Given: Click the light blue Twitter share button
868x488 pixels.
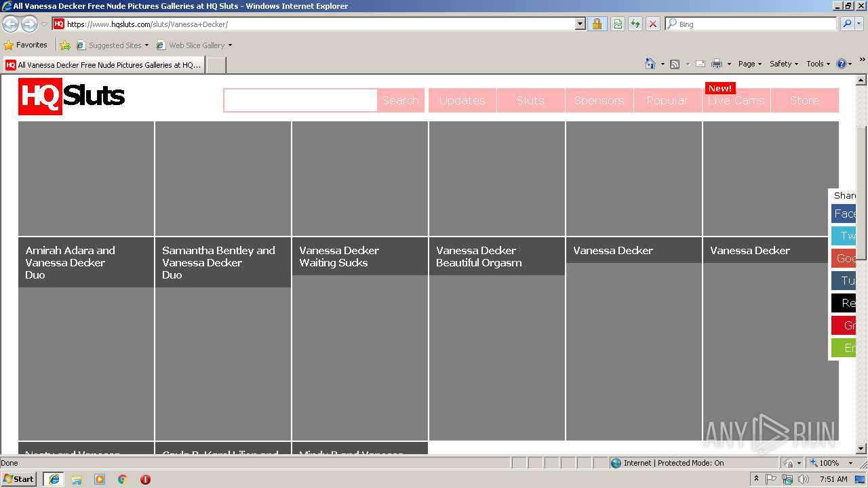Looking at the screenshot, I should click(x=844, y=236).
